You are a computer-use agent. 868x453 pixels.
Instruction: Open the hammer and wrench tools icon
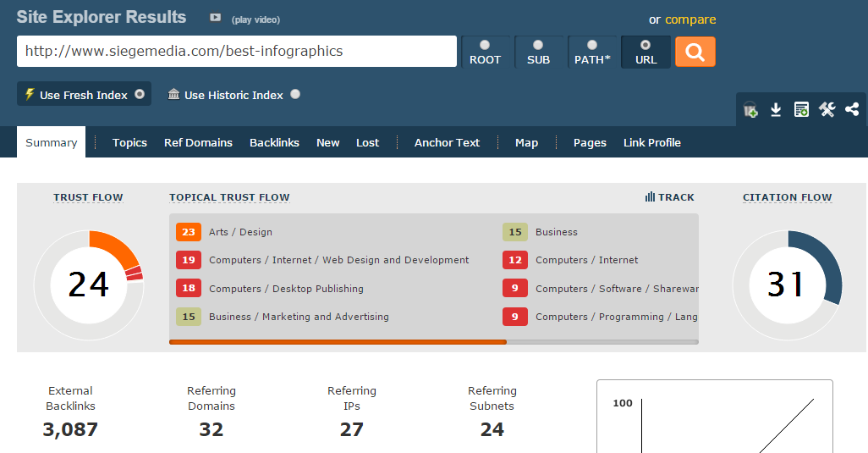[x=827, y=109]
